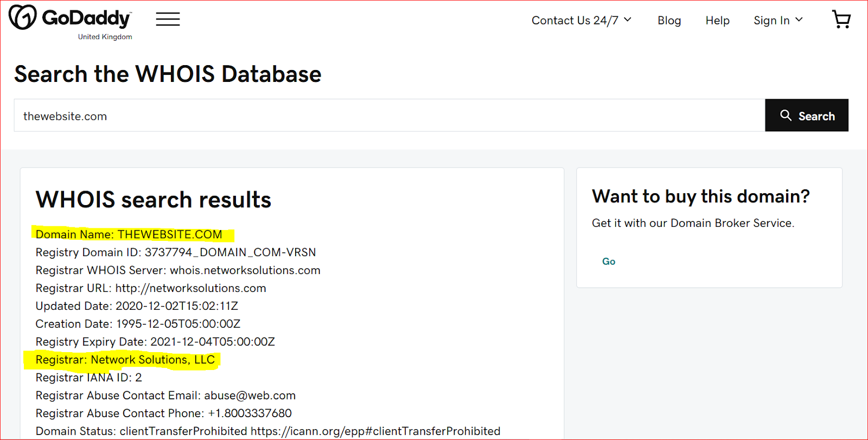Click the magnifier icon in Search button
The width and height of the screenshot is (868, 440).
point(786,115)
